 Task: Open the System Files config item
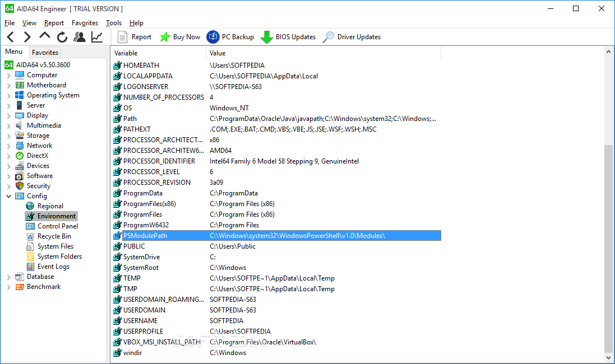tap(56, 246)
